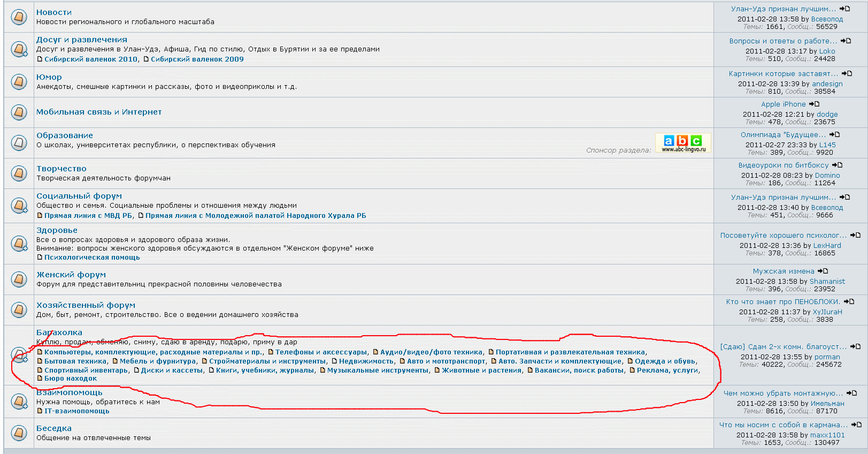View profile of user Shamanist
868x454 pixels.
827,282
